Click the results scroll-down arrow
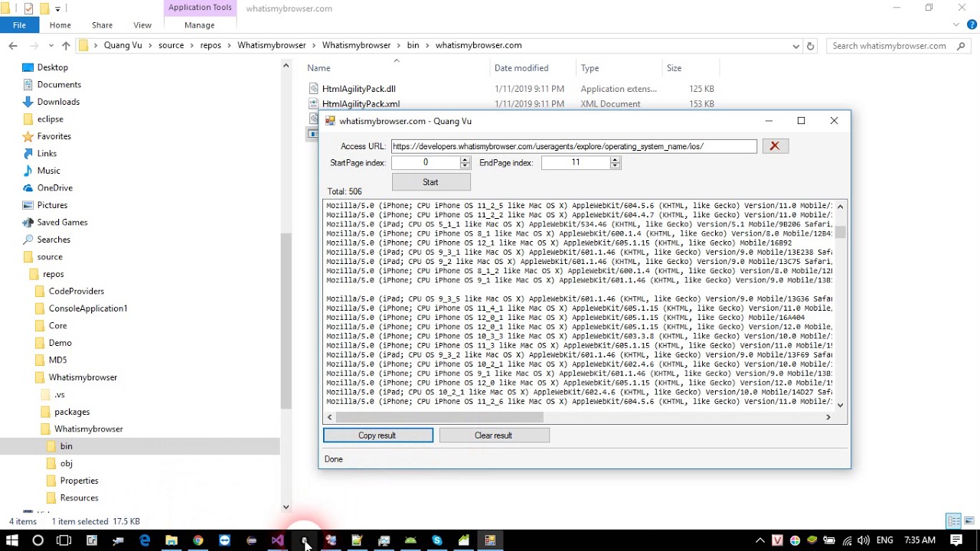The image size is (980, 551). coord(840,406)
